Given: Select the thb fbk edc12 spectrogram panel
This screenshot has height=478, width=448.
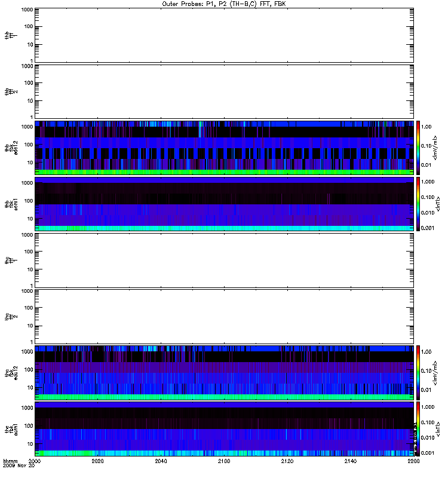Looking at the screenshot, I should [x=224, y=148].
